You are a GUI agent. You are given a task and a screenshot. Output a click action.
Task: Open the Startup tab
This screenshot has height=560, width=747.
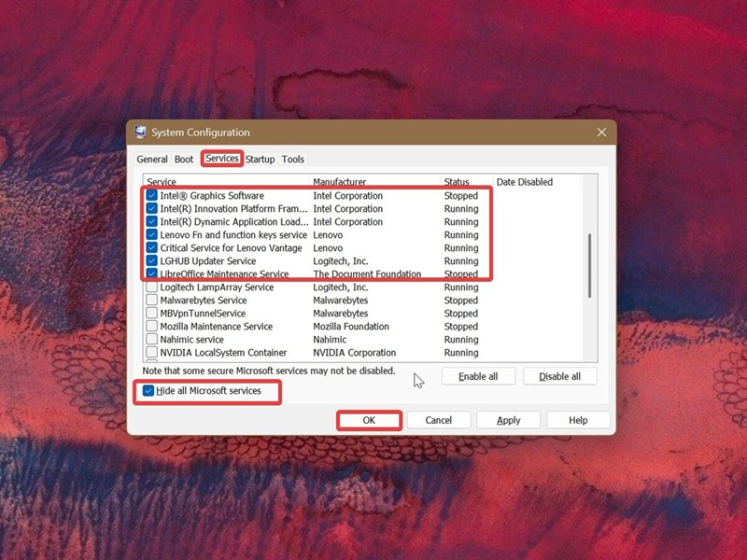pos(261,159)
